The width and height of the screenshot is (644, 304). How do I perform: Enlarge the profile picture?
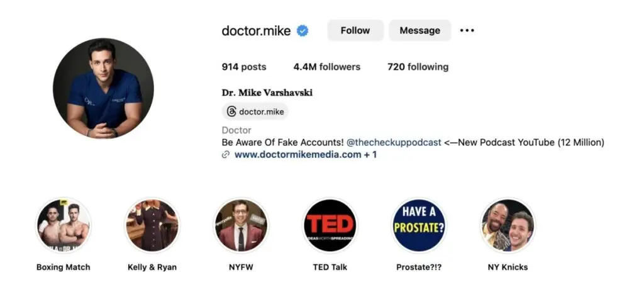point(104,88)
